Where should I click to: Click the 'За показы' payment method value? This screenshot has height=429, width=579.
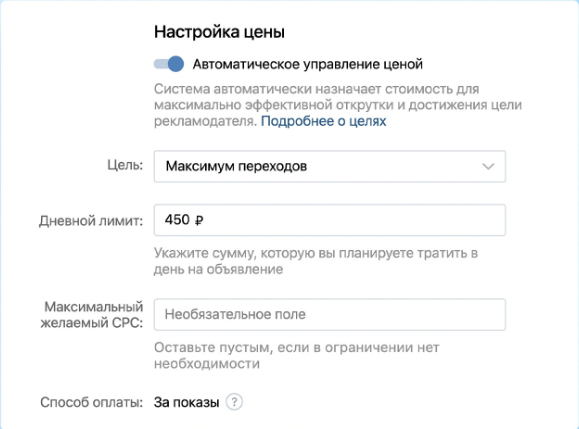(x=186, y=402)
